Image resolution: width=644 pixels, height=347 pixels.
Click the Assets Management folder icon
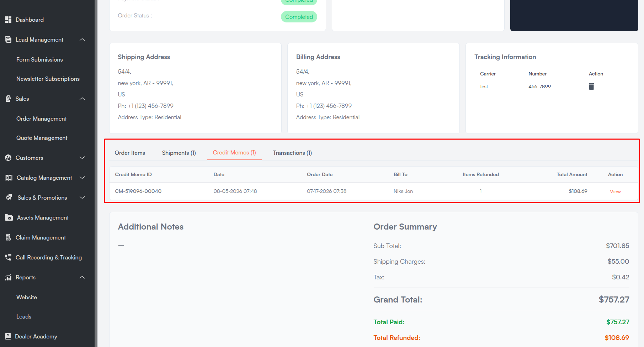pos(9,217)
